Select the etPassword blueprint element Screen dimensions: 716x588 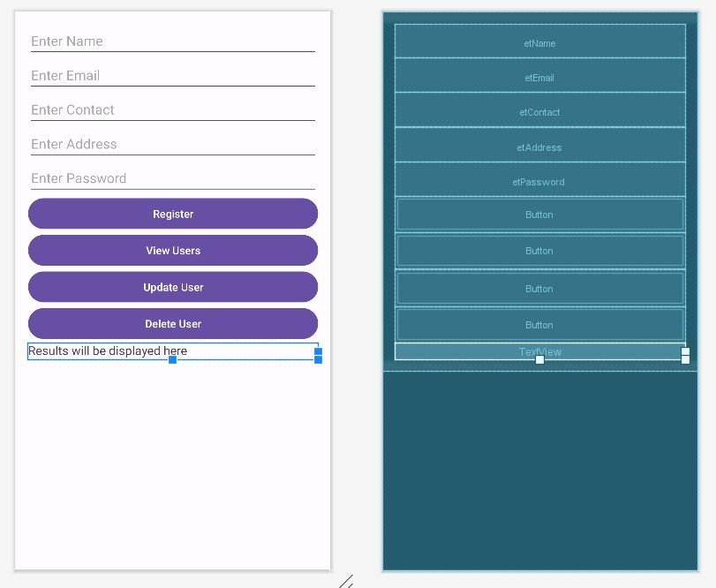tap(539, 182)
